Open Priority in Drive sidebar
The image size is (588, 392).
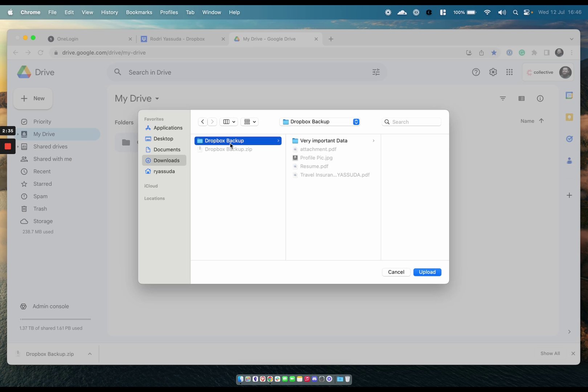tap(42, 122)
